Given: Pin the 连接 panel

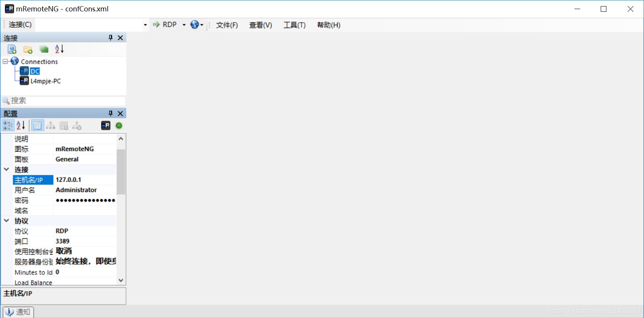Looking at the screenshot, I should pos(110,38).
